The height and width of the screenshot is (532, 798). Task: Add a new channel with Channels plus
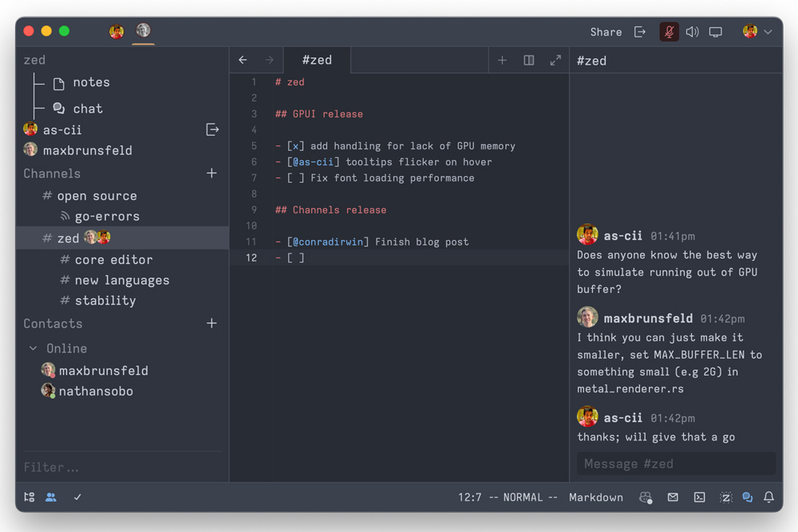pyautogui.click(x=211, y=173)
